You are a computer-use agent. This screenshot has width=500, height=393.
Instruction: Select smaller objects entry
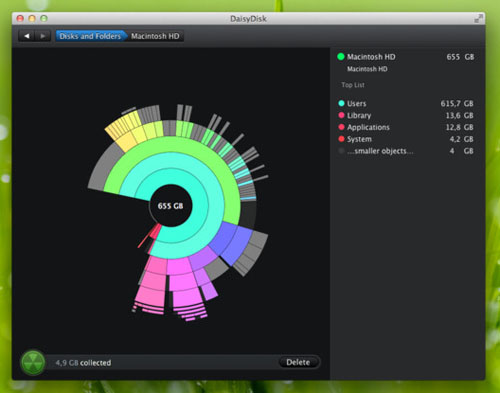coord(406,151)
